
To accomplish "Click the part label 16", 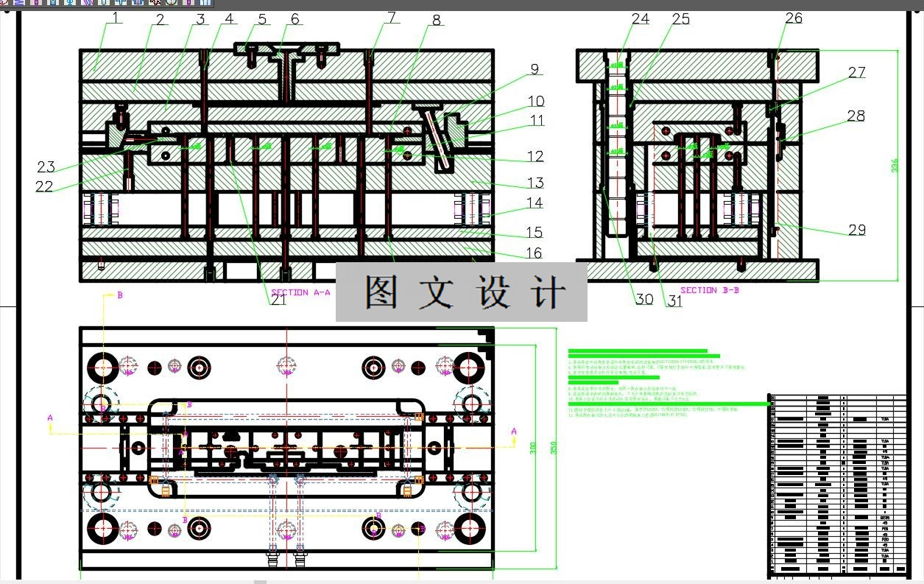I will [534, 253].
